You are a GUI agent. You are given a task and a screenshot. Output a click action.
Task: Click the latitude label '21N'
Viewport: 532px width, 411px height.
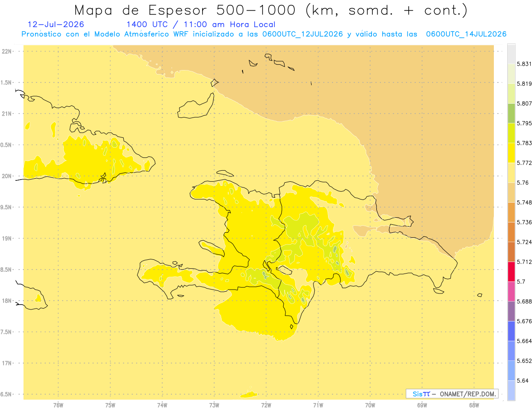coord(6,114)
